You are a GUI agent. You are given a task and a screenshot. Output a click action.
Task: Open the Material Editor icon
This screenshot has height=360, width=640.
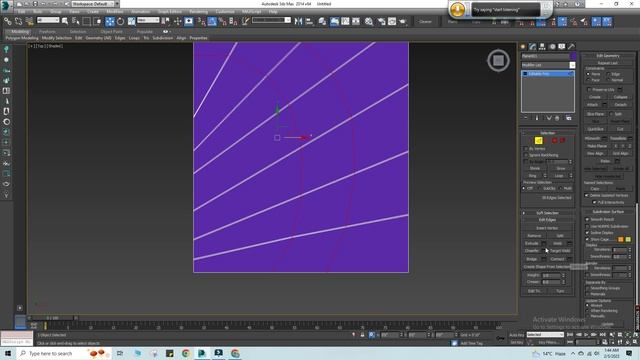[x=369, y=21]
